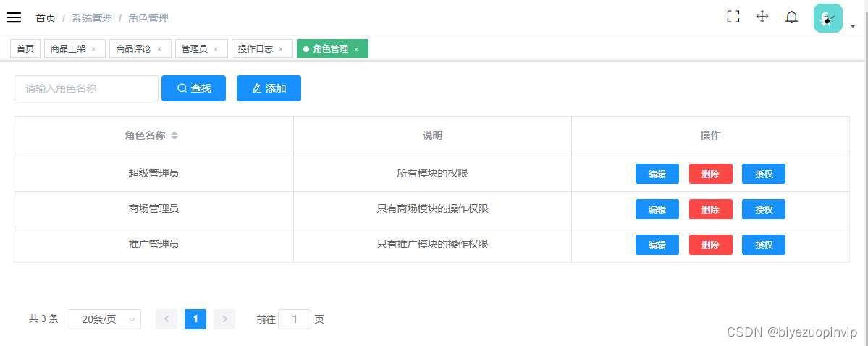868x346 pixels.
Task: Delete the 商场管理员 role
Action: [x=711, y=209]
